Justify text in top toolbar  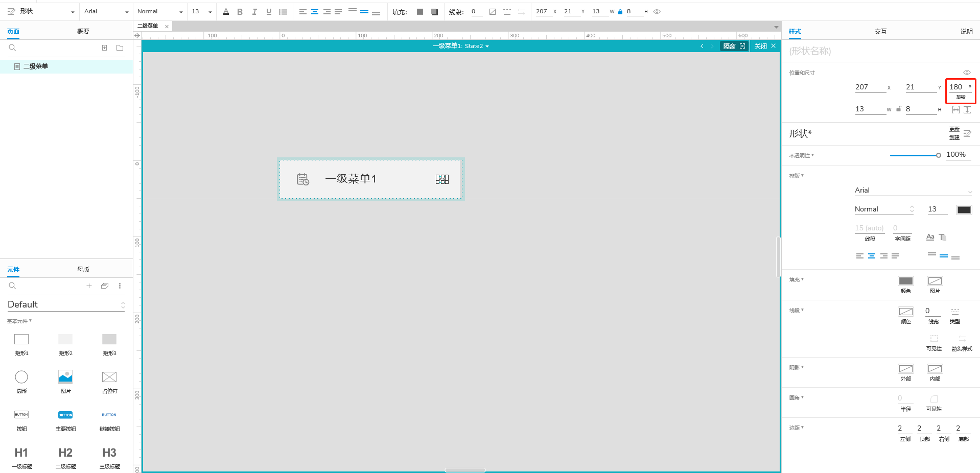click(338, 11)
